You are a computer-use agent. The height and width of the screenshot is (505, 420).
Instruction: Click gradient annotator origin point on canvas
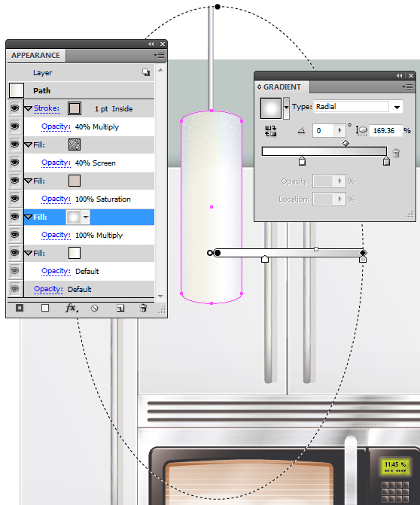tap(218, 253)
